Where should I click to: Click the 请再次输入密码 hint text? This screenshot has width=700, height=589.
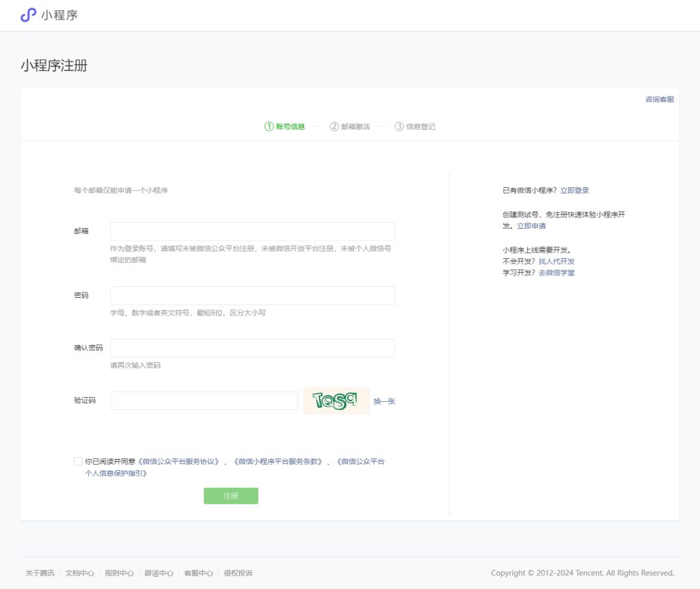tap(135, 365)
